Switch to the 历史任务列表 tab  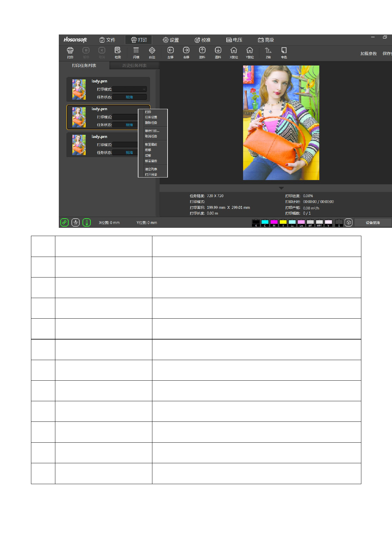tap(134, 65)
